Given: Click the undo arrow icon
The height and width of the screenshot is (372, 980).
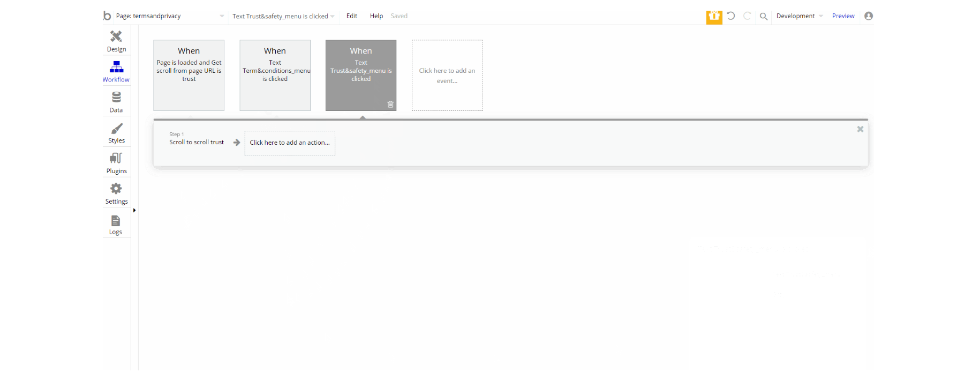Looking at the screenshot, I should pyautogui.click(x=731, y=16).
